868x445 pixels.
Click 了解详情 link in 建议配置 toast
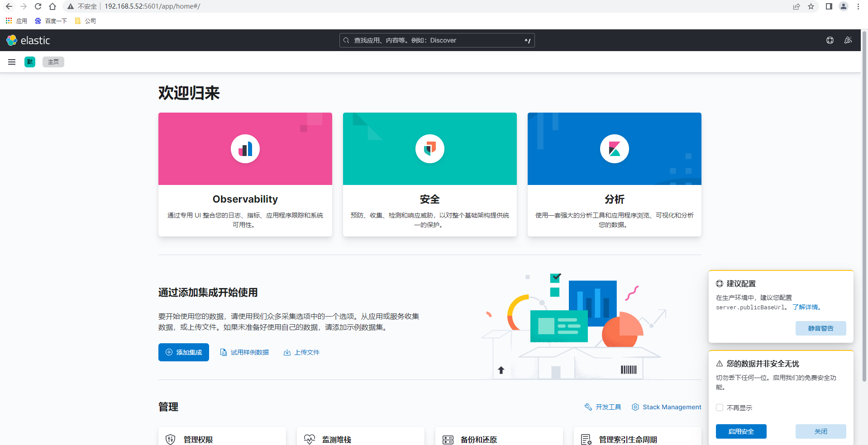[807, 307]
